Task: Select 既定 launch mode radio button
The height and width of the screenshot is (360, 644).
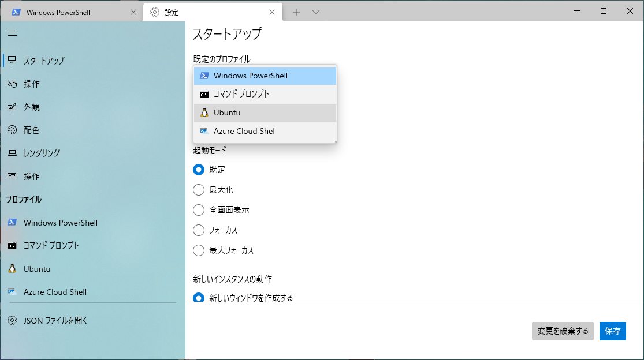Action: coord(199,170)
